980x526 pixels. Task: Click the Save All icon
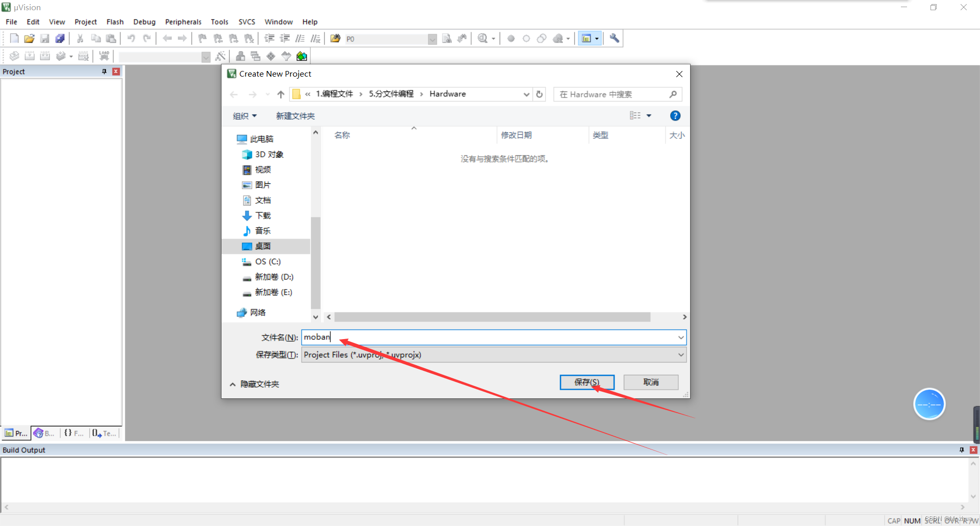(x=60, y=38)
